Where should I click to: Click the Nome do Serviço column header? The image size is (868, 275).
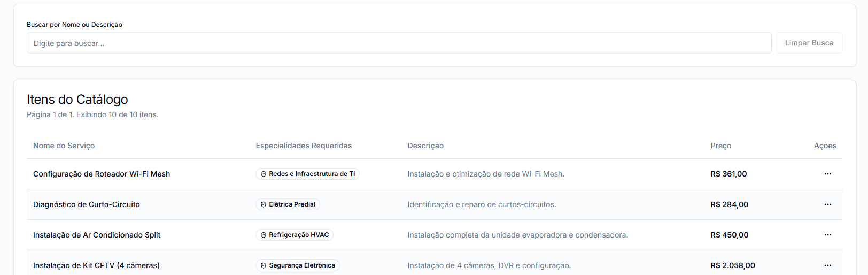click(x=64, y=146)
